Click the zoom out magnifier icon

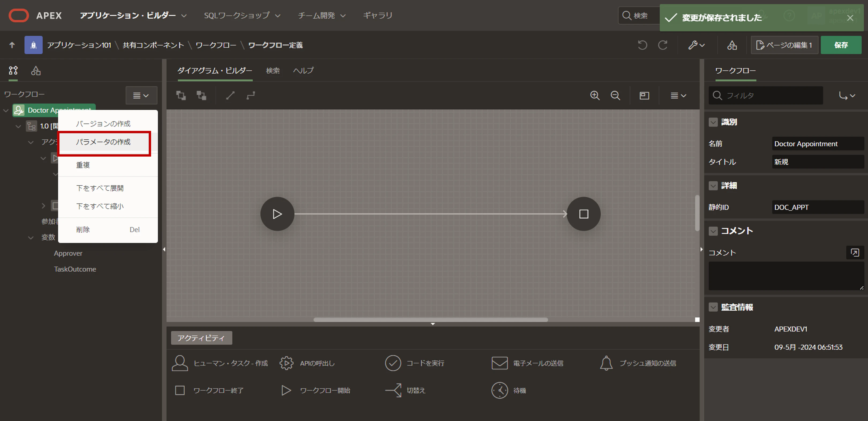(615, 95)
